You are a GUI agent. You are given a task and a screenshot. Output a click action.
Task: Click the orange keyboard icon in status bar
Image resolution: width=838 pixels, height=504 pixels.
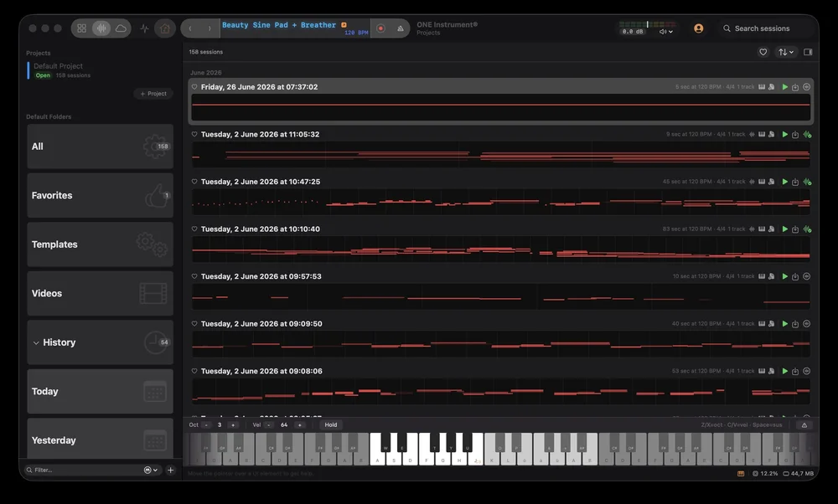point(741,474)
